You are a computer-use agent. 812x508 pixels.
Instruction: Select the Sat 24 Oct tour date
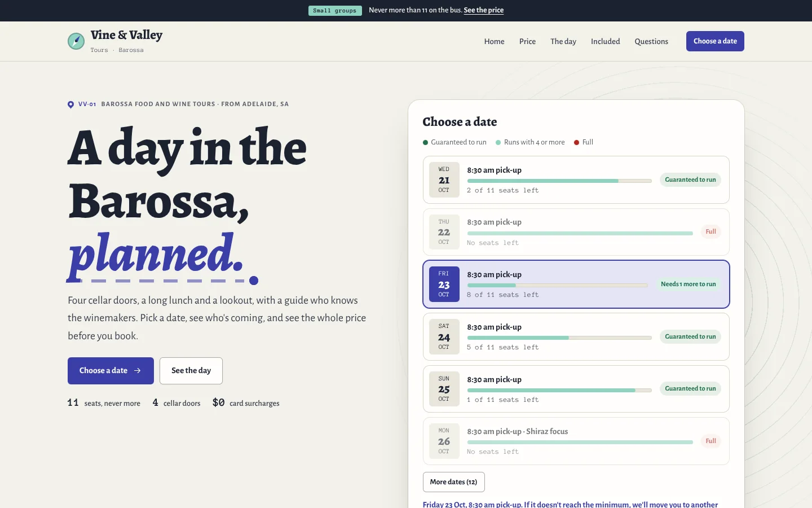(576, 336)
